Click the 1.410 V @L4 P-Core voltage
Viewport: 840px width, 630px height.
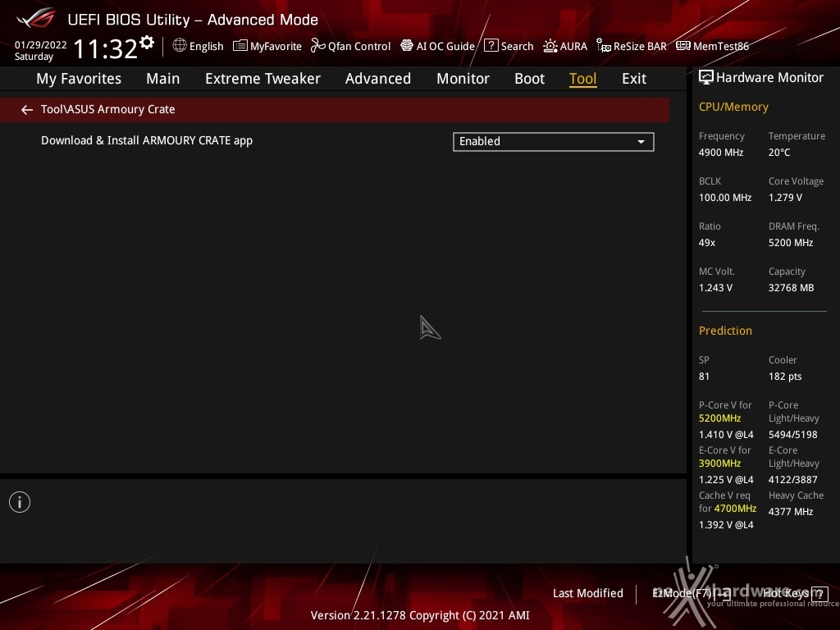726,435
